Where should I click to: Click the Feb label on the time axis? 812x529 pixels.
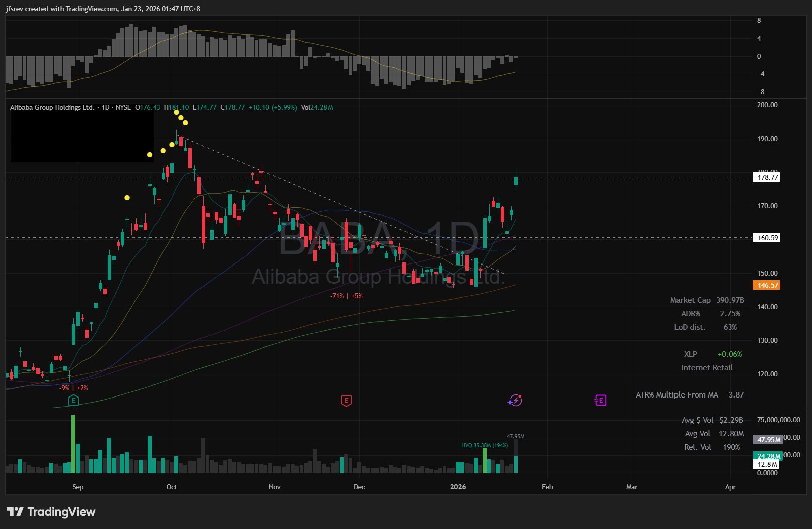547,487
